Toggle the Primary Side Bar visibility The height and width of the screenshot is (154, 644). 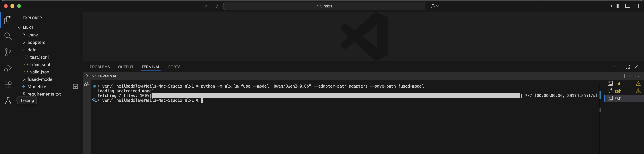pyautogui.click(x=619, y=6)
